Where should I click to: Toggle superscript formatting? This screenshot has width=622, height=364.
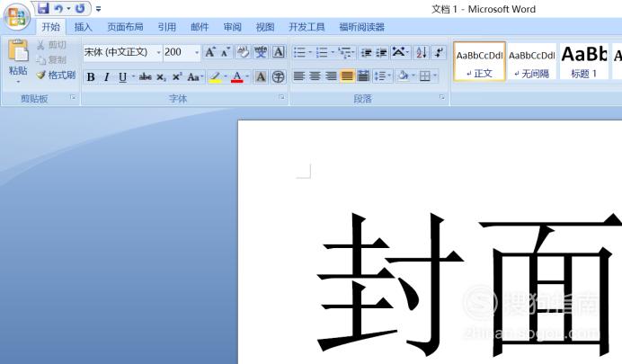click(x=177, y=76)
